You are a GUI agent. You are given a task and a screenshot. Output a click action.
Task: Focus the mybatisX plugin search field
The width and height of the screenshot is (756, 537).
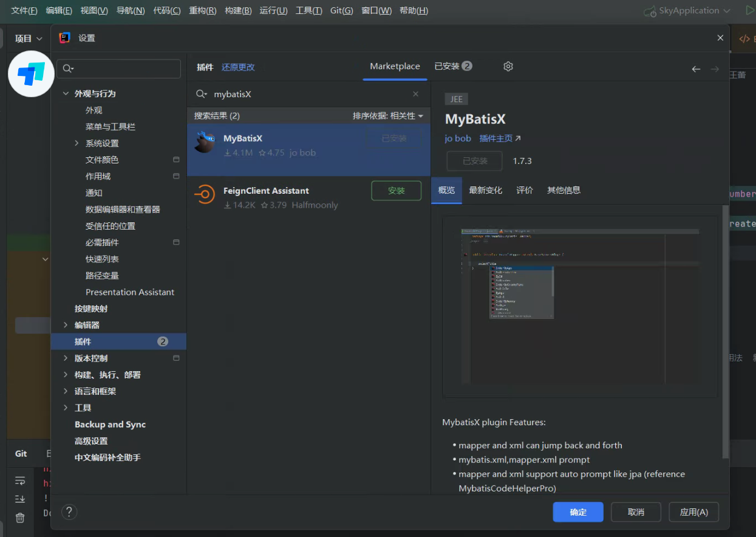[308, 94]
